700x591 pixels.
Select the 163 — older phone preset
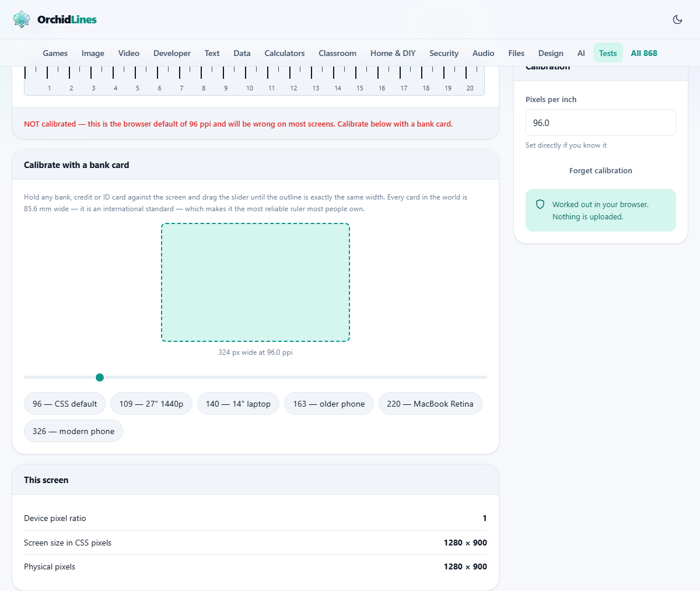329,404
